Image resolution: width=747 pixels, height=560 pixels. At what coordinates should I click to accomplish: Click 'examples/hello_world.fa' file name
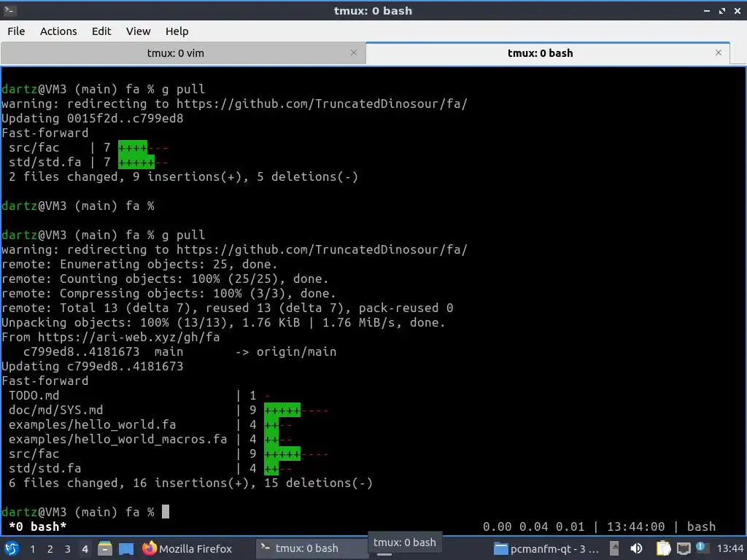click(92, 425)
